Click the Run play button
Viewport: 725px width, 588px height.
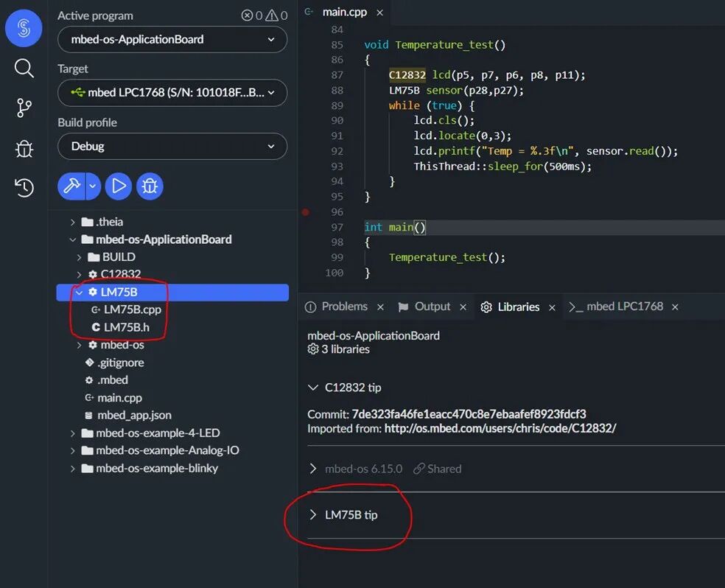tap(118, 186)
